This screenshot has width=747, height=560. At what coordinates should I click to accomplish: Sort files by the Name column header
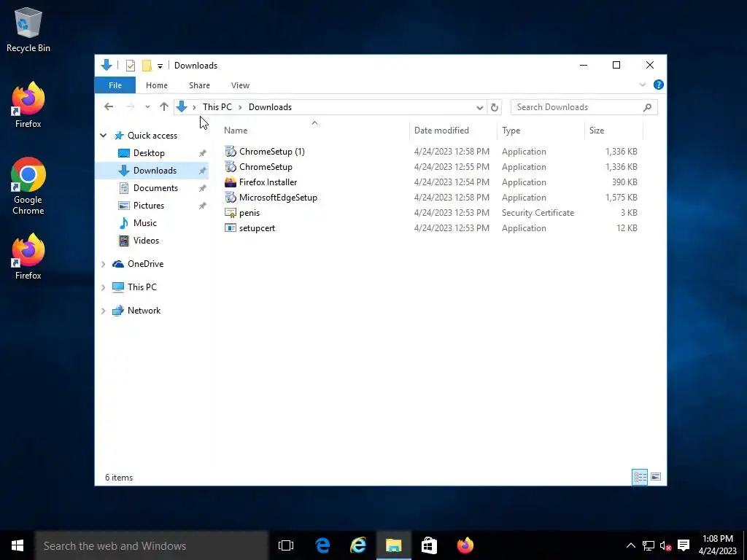tap(314, 130)
